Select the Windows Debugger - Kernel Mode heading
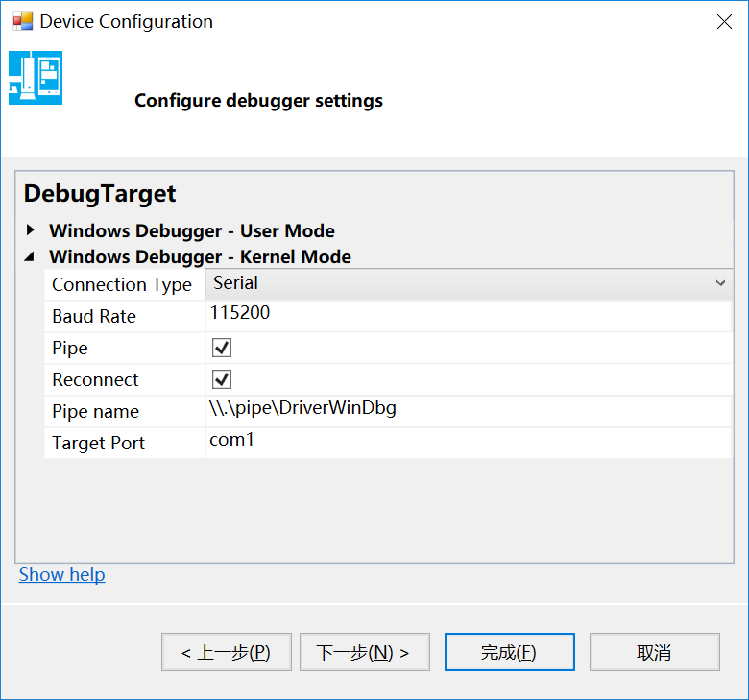The width and height of the screenshot is (749, 700). [200, 257]
